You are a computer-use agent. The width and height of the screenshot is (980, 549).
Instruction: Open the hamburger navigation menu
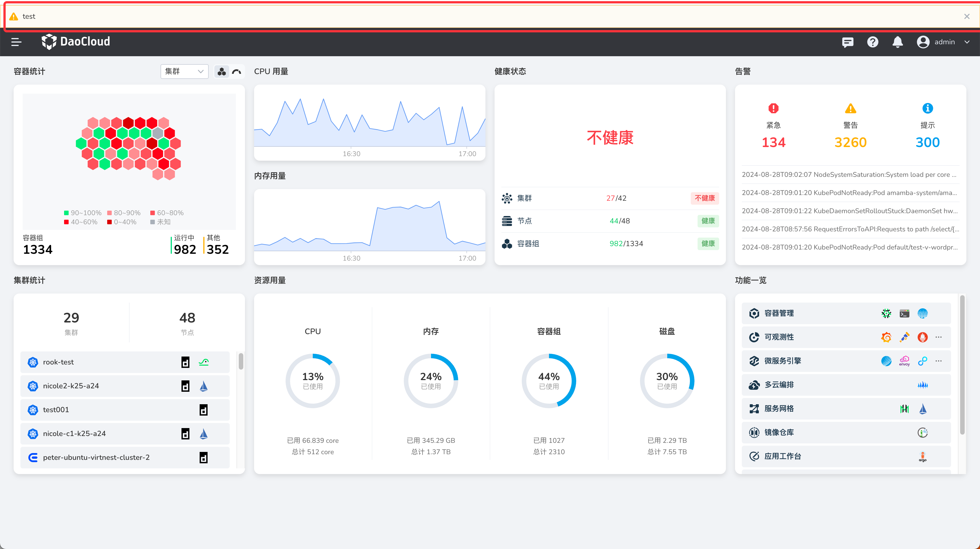click(16, 42)
